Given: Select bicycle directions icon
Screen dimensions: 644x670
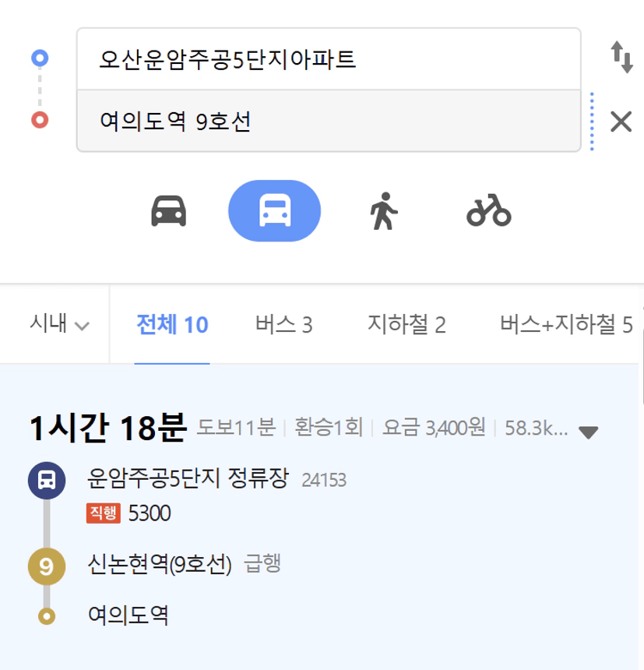Looking at the screenshot, I should (x=489, y=210).
